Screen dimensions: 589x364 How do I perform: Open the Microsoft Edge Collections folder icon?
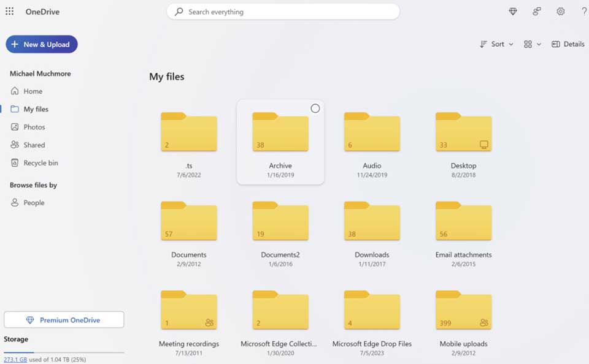pos(280,310)
